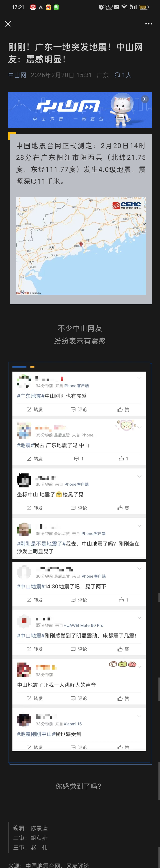The width and height of the screenshot is (160, 868).
Task: Open the three-dot more options menu
Action: tap(148, 24)
